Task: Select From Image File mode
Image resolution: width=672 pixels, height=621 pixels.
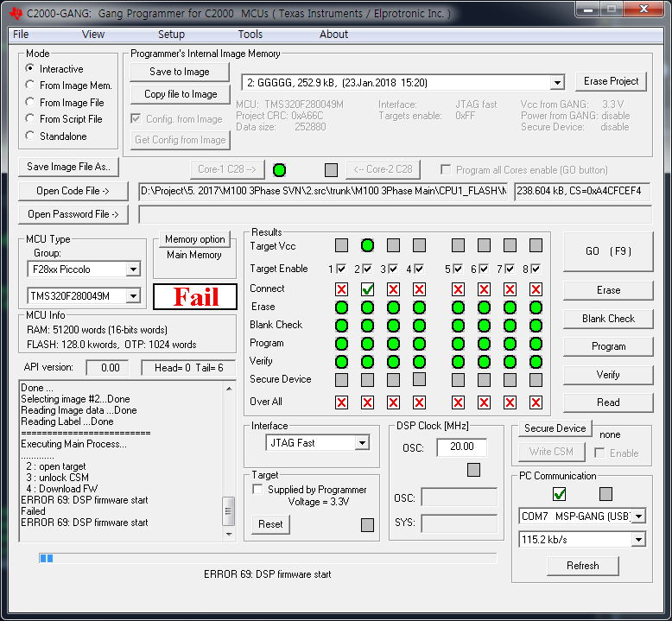Action: 29,102
